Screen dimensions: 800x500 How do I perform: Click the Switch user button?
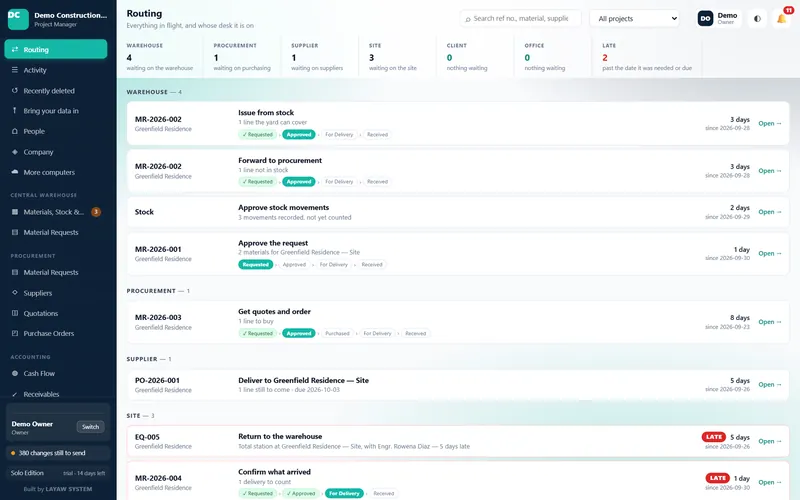click(x=90, y=427)
